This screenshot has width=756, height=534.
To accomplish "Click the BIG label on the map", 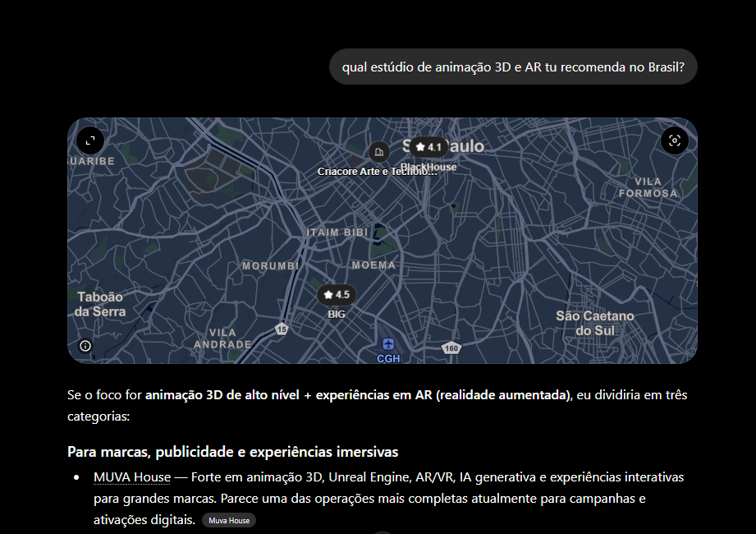I will (337, 315).
